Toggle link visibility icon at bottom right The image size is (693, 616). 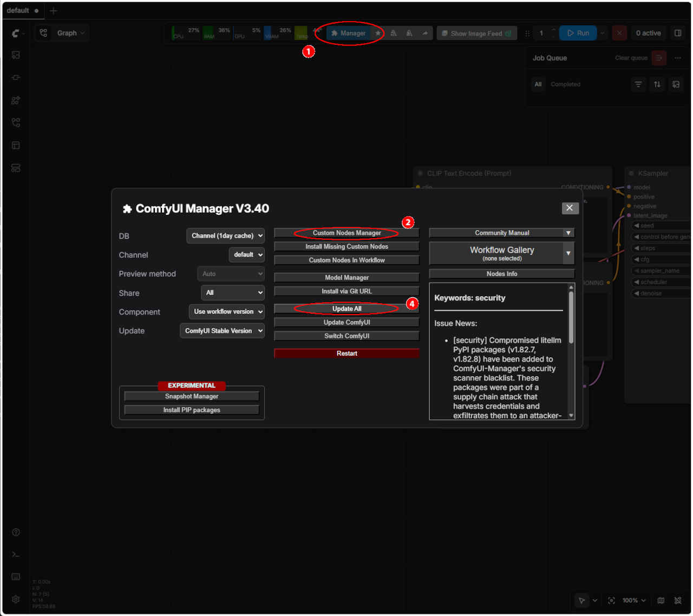(678, 600)
